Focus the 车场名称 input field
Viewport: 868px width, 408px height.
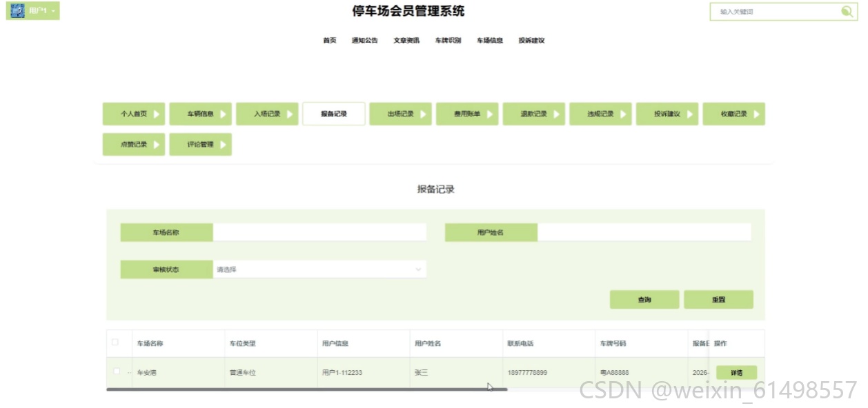[x=319, y=232]
